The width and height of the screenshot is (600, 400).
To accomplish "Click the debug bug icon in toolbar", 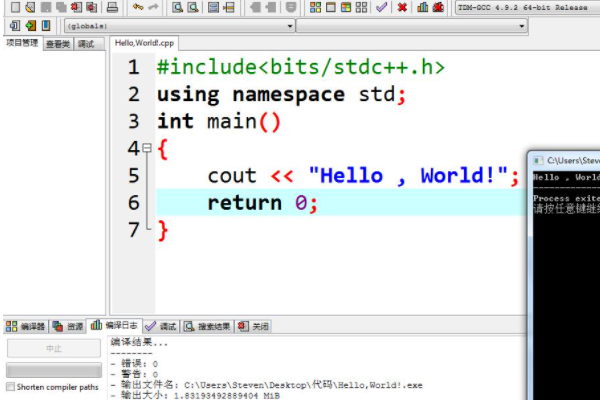I will (x=438, y=7).
